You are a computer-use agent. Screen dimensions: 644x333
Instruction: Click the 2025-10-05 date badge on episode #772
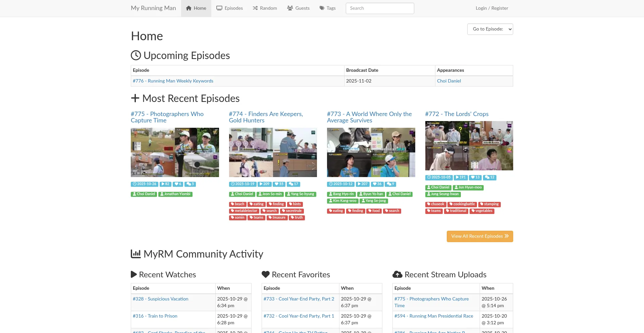coord(439,177)
